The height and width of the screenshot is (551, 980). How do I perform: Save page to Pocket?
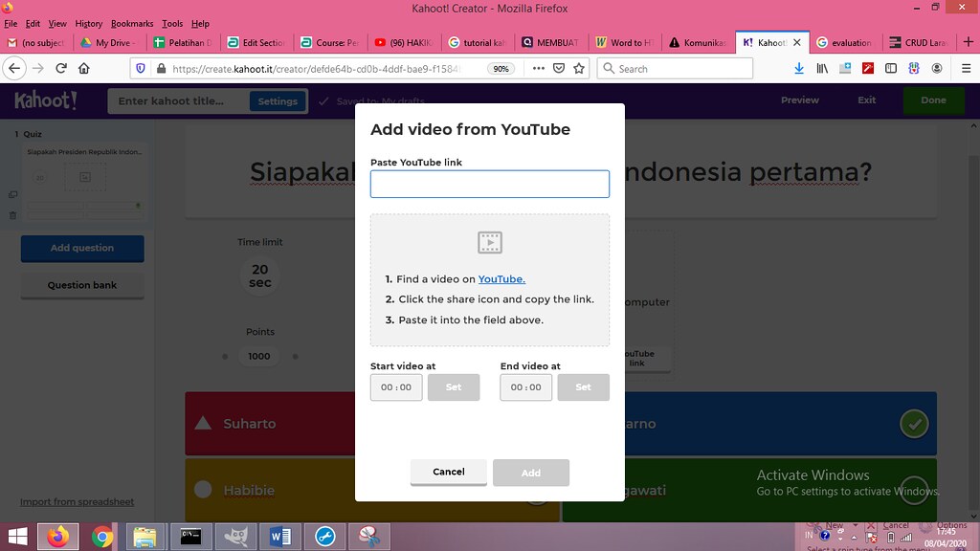(559, 68)
